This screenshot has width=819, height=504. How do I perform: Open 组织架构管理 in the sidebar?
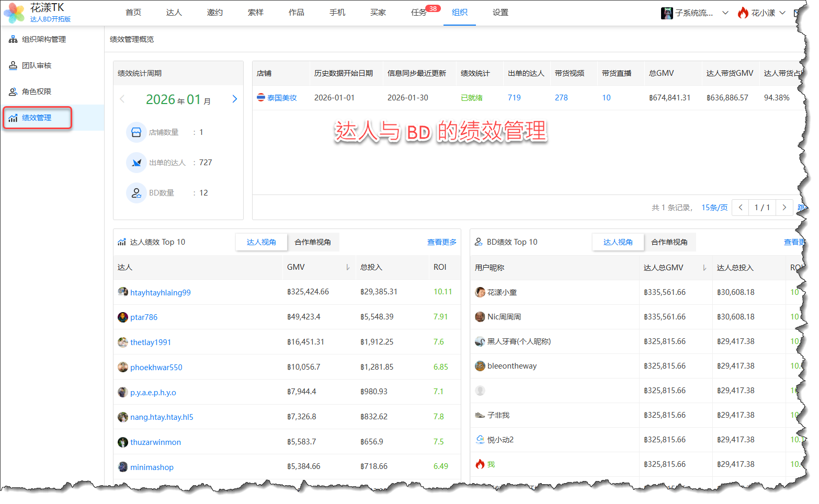point(43,39)
